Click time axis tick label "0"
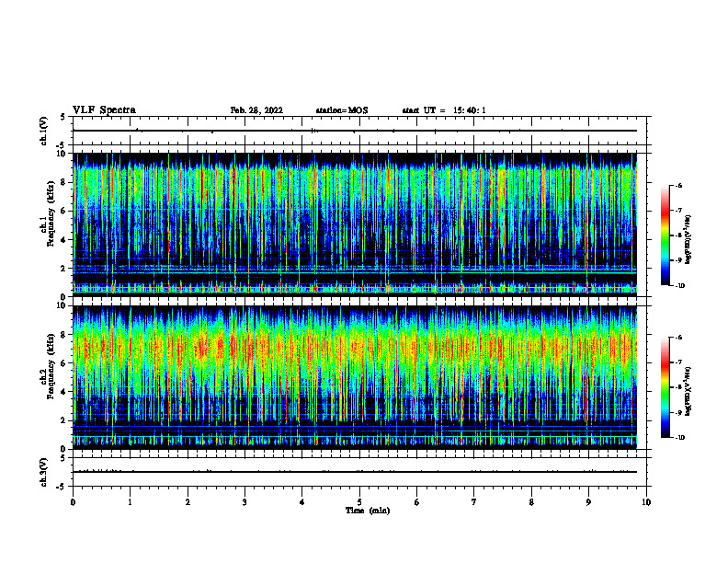Viewport: 728px width, 563px height. click(73, 502)
